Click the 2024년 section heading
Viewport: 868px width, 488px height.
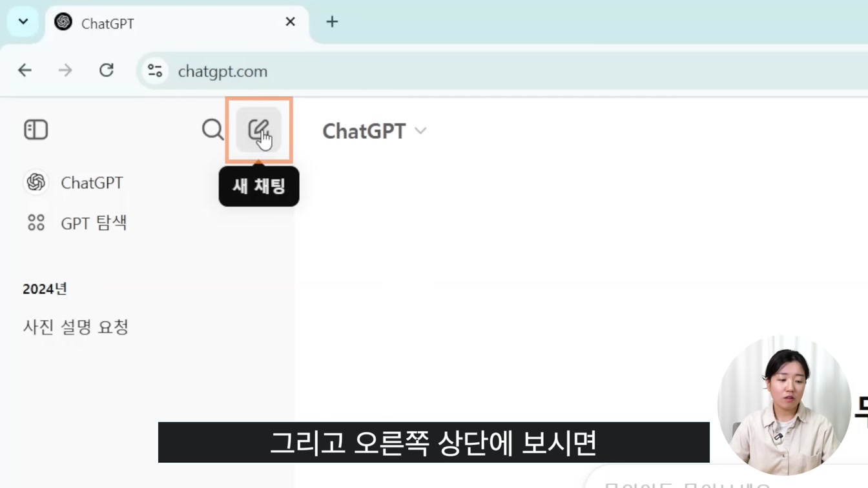click(x=45, y=289)
